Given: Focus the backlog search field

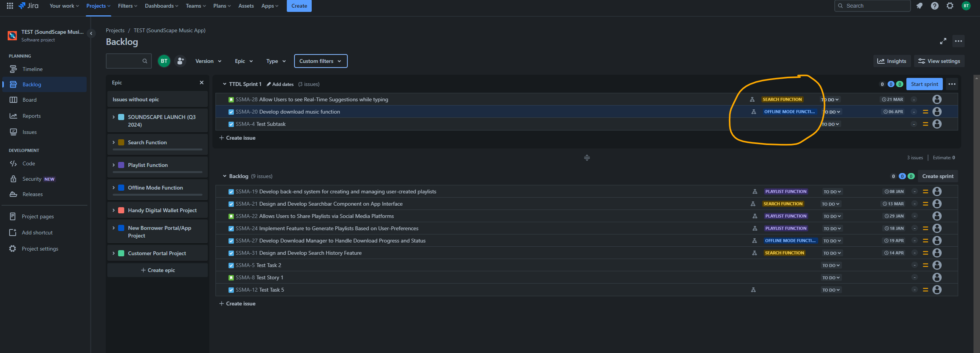Looking at the screenshot, I should pos(129,61).
